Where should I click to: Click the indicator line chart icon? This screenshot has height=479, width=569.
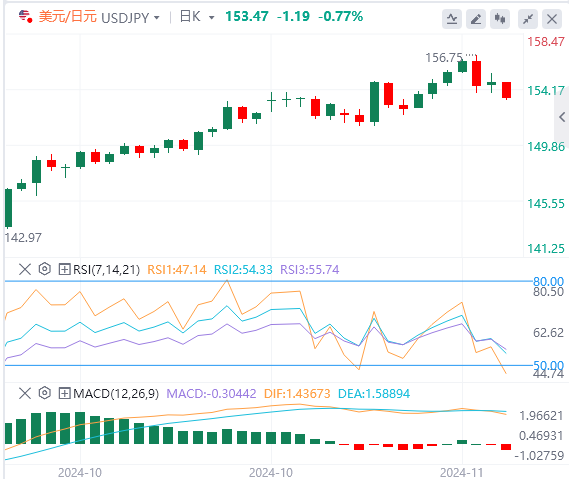click(x=452, y=19)
